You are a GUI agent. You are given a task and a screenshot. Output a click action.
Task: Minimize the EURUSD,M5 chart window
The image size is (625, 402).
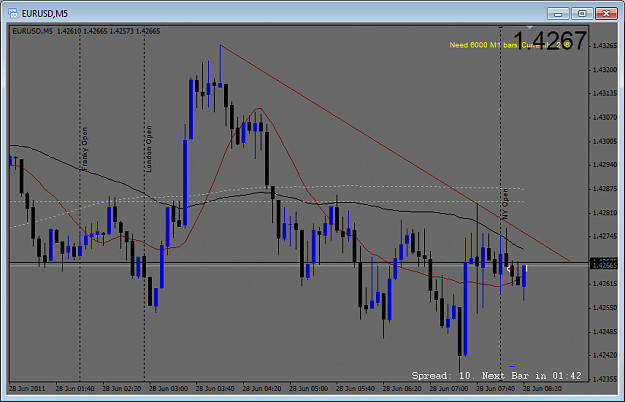pyautogui.click(x=558, y=14)
